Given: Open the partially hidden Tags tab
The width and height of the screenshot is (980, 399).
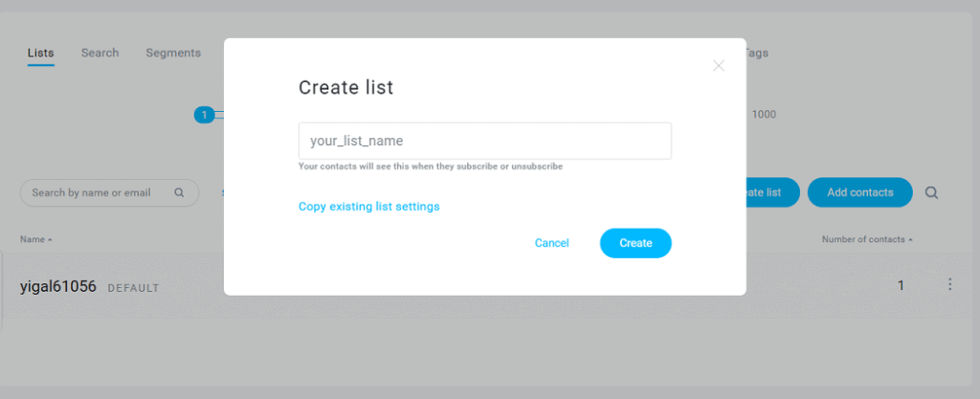Looking at the screenshot, I should tap(757, 53).
